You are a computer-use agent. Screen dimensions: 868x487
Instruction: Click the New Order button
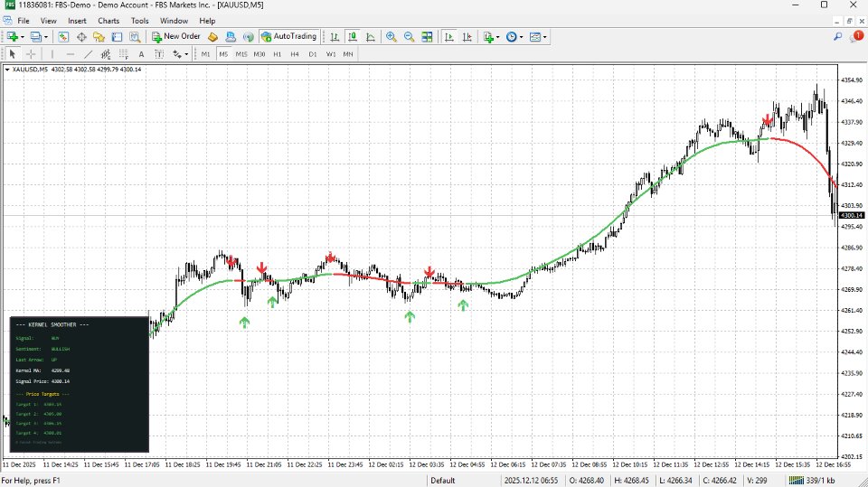pyautogui.click(x=176, y=36)
